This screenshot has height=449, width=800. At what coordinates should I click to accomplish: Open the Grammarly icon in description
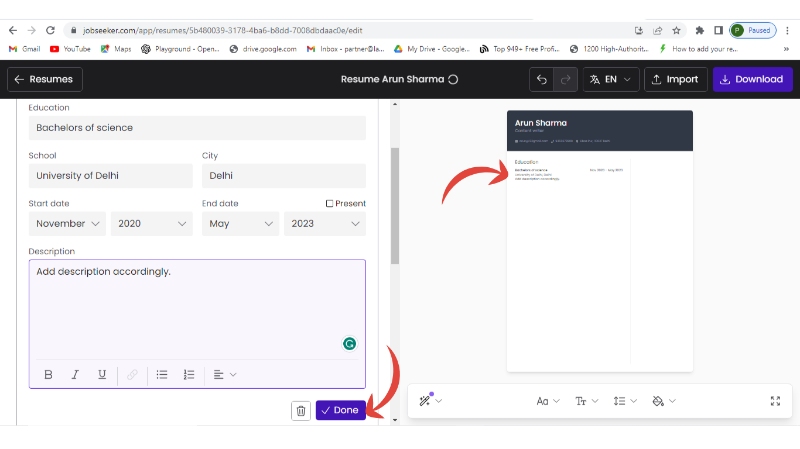point(350,343)
